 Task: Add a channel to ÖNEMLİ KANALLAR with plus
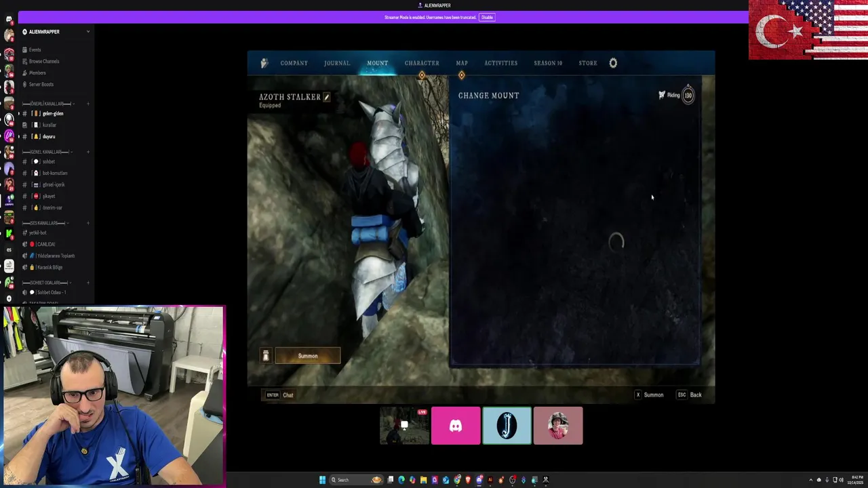tap(88, 104)
